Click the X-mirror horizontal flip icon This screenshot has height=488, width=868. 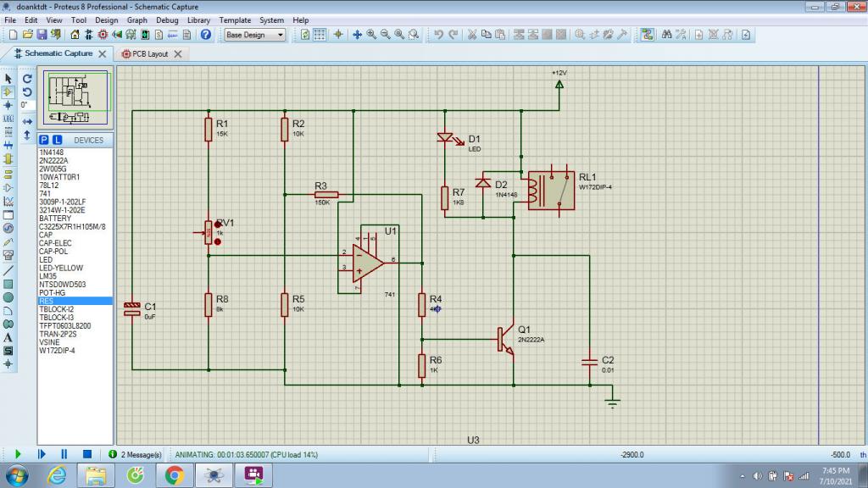(x=27, y=120)
